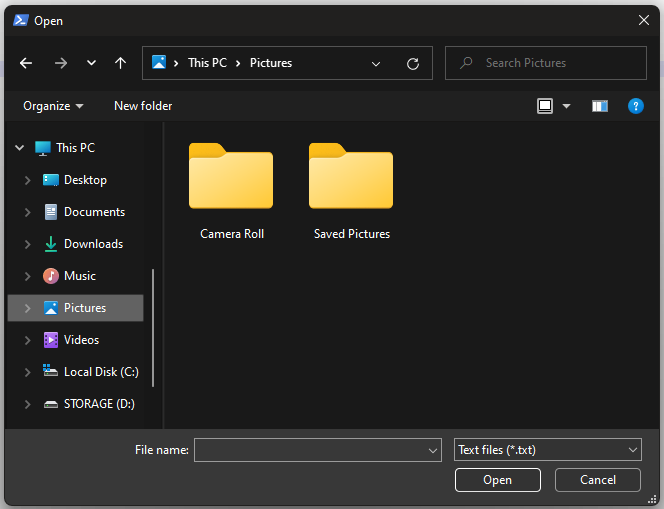664x509 pixels.
Task: Expand the STORAGE (D:) node
Action: (28, 404)
